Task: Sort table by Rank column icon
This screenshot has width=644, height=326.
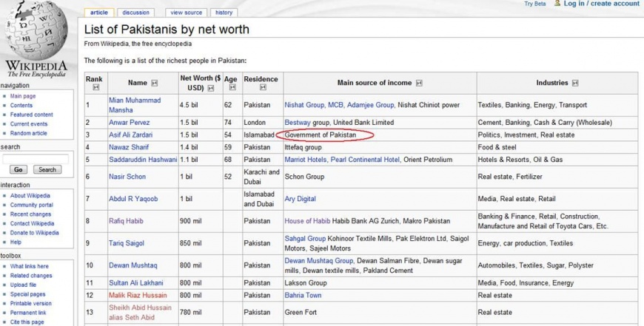Action: click(x=94, y=88)
